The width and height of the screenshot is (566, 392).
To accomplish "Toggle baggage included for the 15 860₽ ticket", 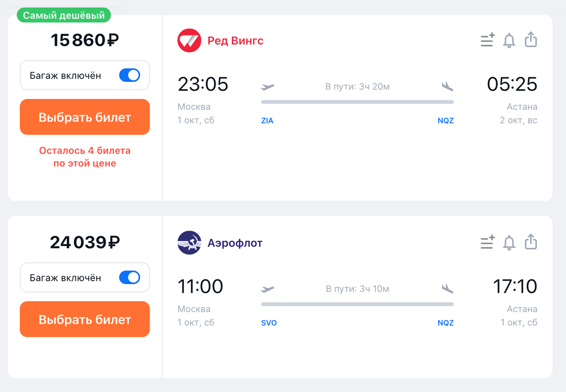I will coord(129,75).
